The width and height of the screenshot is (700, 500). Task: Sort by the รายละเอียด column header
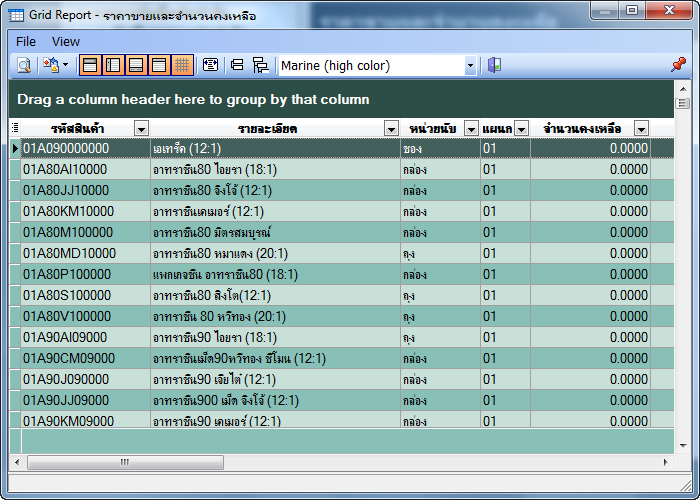pos(267,128)
